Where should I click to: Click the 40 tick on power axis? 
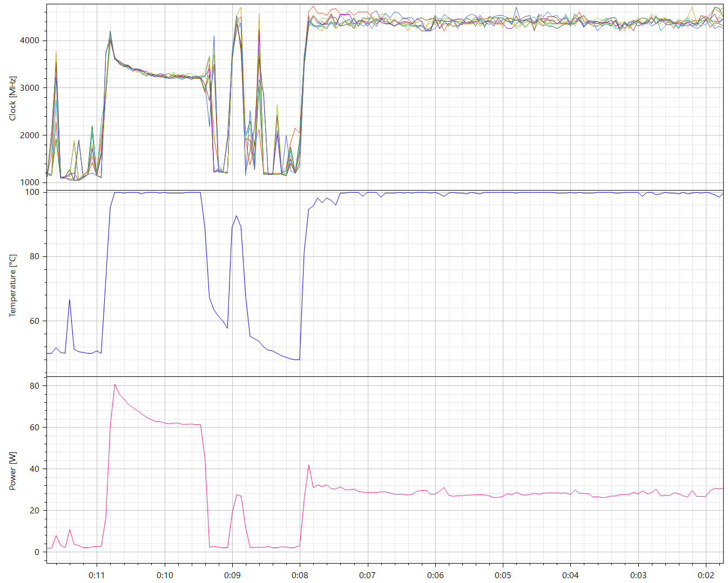(x=35, y=469)
